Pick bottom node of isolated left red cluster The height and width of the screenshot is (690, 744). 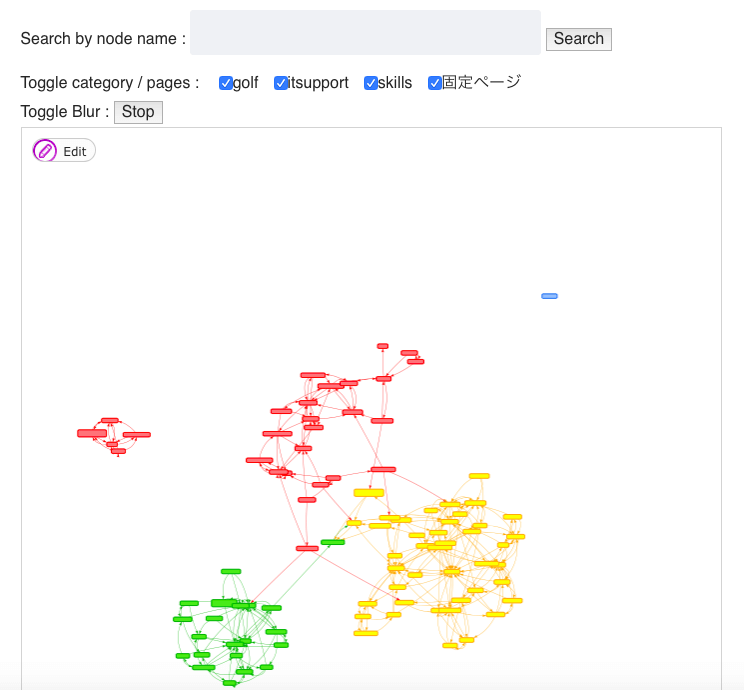pyautogui.click(x=118, y=451)
